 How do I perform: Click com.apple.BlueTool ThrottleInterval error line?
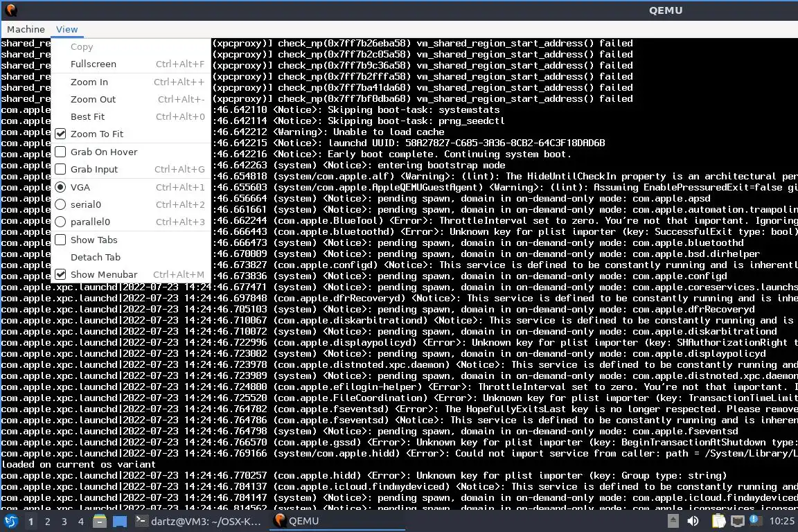coord(505,221)
